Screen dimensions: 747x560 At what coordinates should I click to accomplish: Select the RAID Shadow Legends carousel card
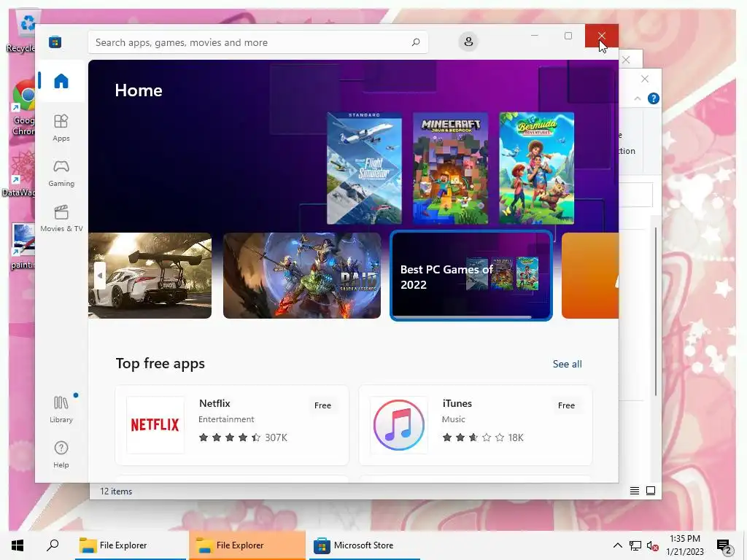[x=302, y=275]
